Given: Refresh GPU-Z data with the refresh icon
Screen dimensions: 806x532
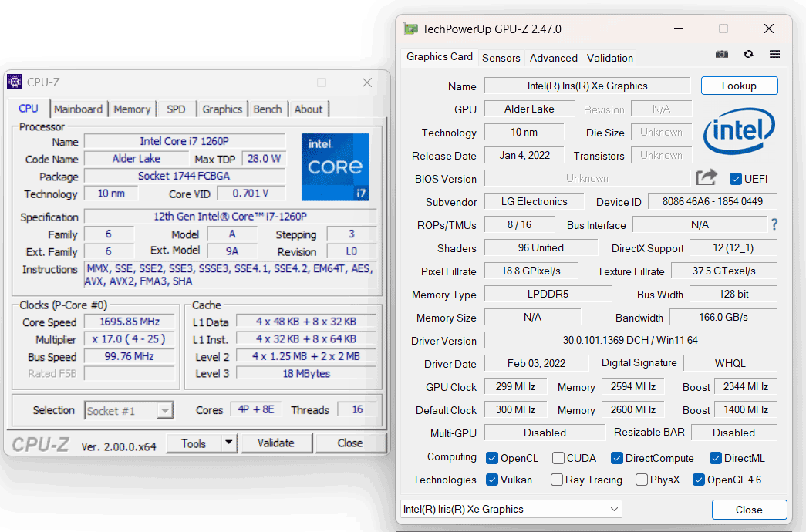Looking at the screenshot, I should 748,54.
